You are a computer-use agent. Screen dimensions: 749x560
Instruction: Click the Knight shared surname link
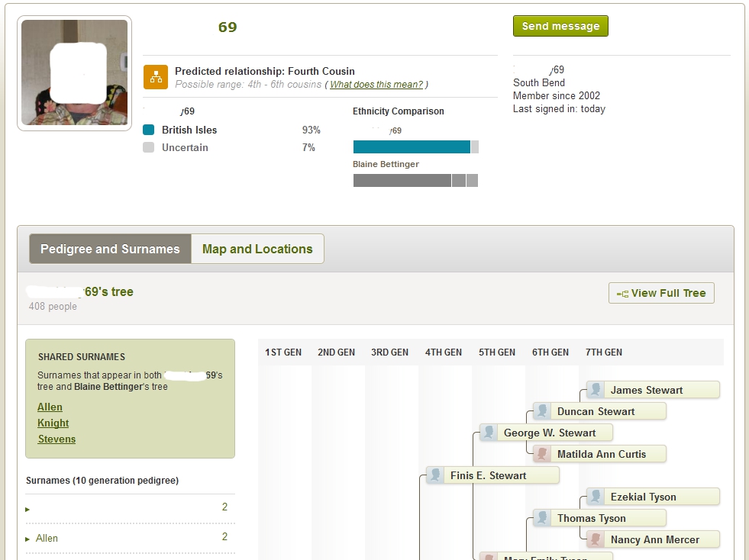[53, 423]
